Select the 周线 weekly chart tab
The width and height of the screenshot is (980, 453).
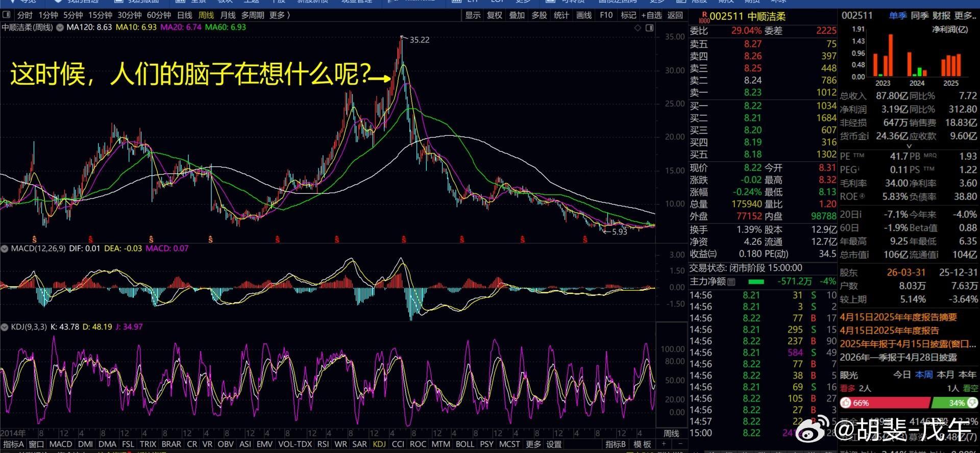[x=206, y=15]
